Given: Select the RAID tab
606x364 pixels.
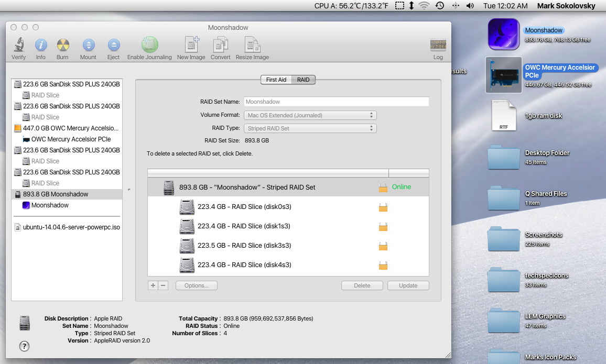Looking at the screenshot, I should [x=303, y=80].
